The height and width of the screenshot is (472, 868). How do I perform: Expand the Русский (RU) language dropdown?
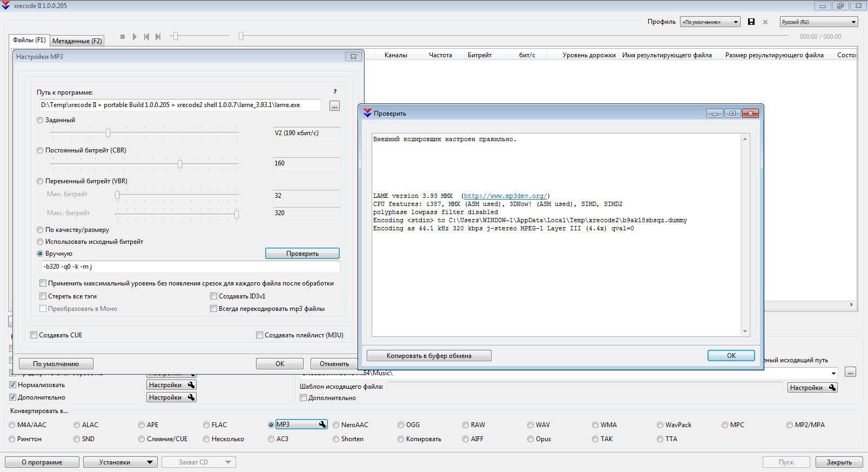point(818,22)
